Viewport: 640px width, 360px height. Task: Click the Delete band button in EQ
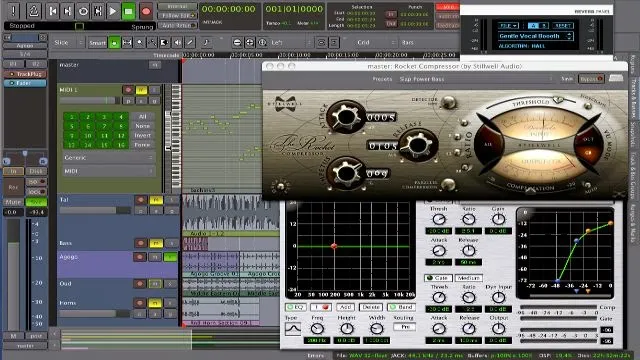click(371, 307)
